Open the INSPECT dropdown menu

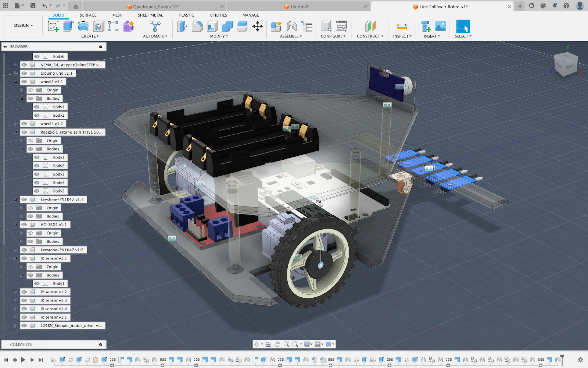point(402,36)
